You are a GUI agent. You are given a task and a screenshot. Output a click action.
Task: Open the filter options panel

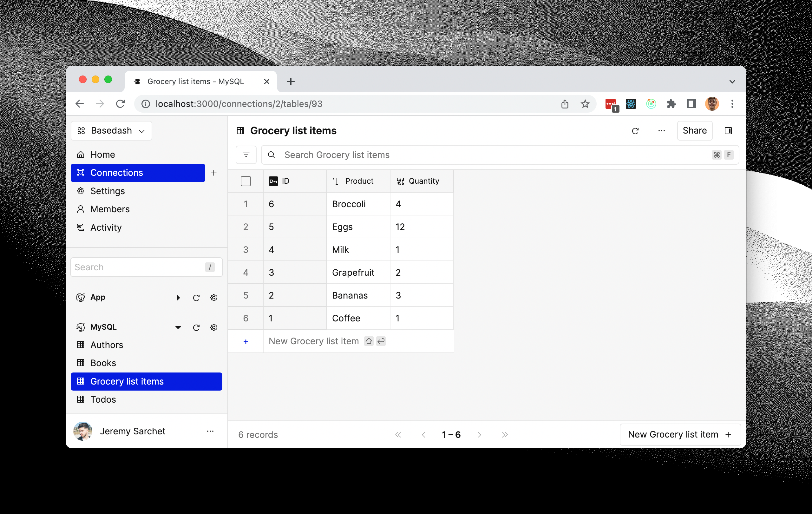point(246,155)
